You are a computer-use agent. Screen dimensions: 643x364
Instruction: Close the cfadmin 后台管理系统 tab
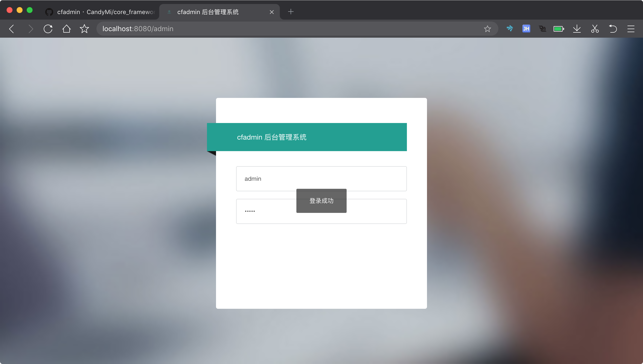(272, 12)
